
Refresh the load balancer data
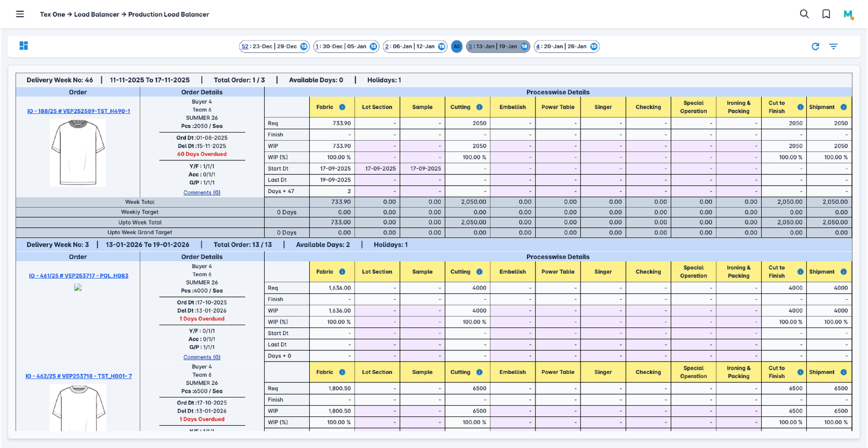tap(815, 47)
